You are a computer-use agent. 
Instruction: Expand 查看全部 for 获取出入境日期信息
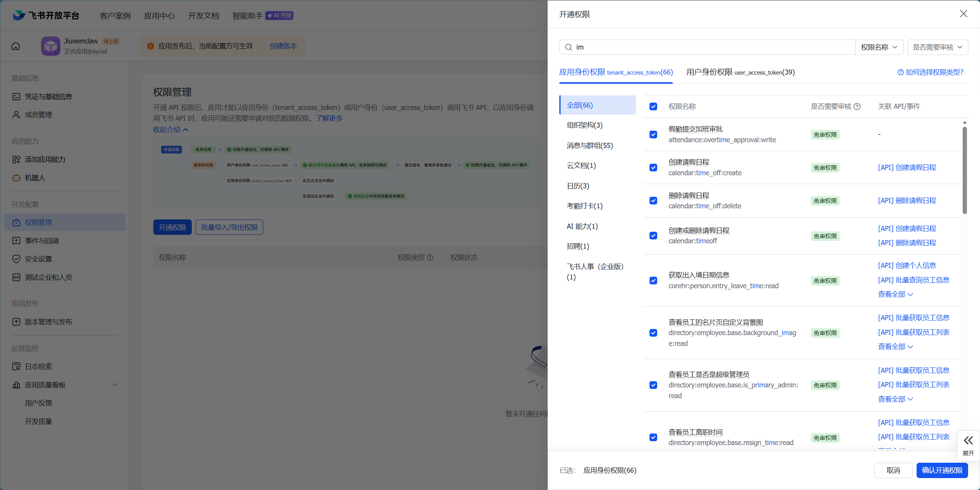tap(895, 294)
